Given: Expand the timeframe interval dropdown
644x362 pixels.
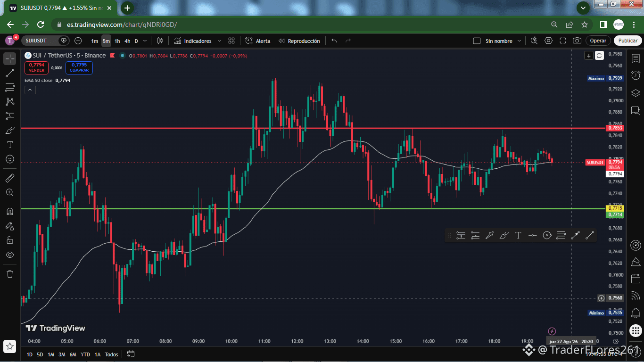Looking at the screenshot, I should click(145, 41).
